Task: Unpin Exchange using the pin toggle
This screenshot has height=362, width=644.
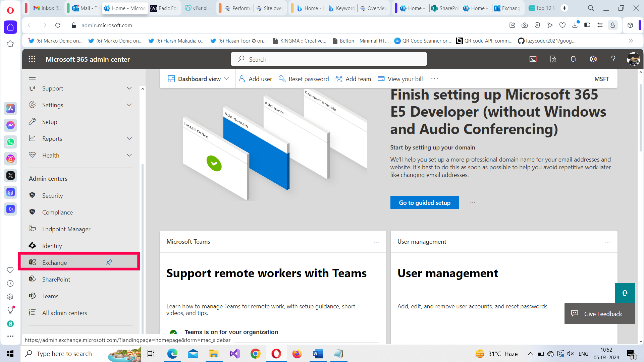Action: (109, 262)
